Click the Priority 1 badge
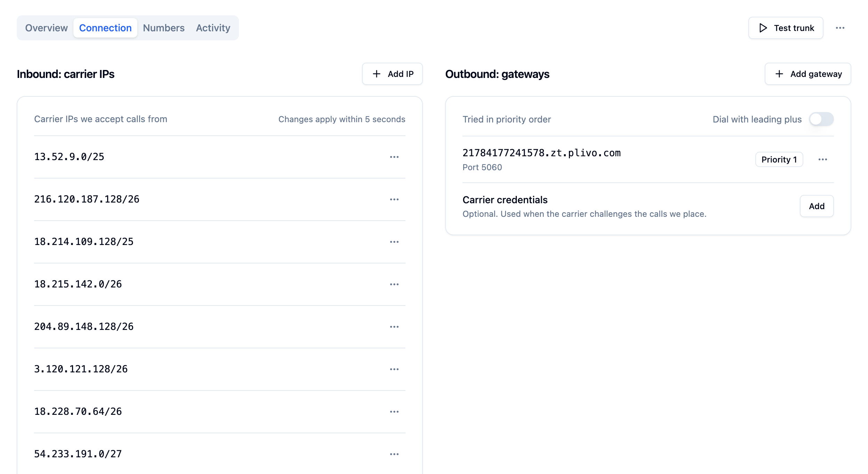The width and height of the screenshot is (868, 474). tap(779, 159)
